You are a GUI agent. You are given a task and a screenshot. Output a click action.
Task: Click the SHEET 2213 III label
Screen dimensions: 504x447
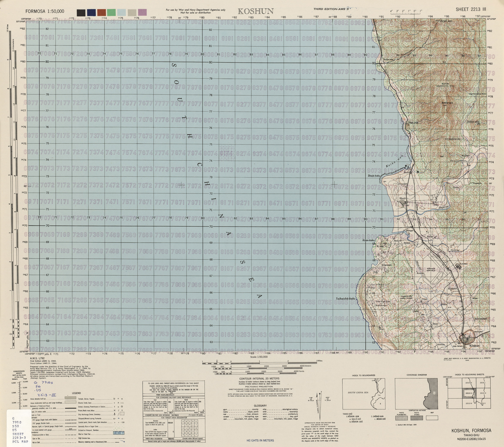click(x=471, y=9)
